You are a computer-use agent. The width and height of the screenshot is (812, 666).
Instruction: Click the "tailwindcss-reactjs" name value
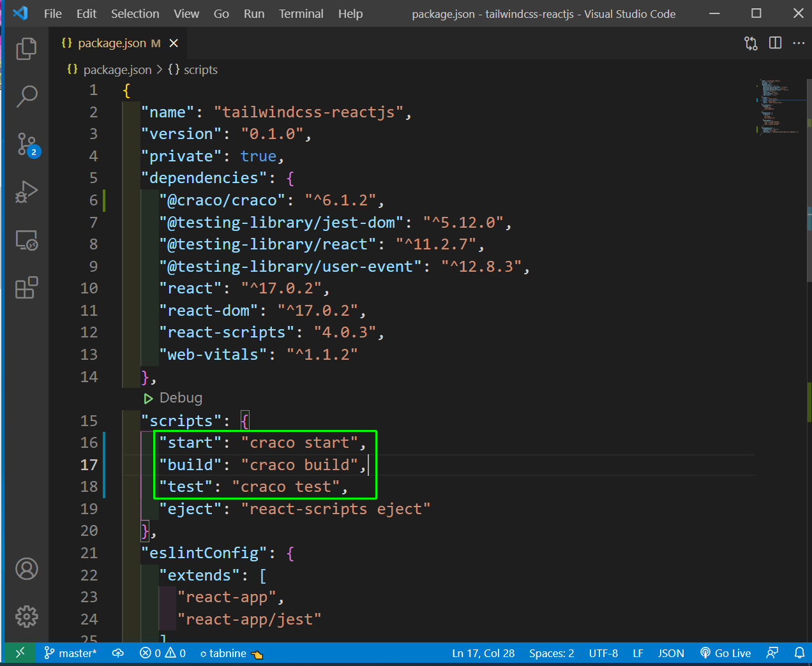tap(309, 112)
